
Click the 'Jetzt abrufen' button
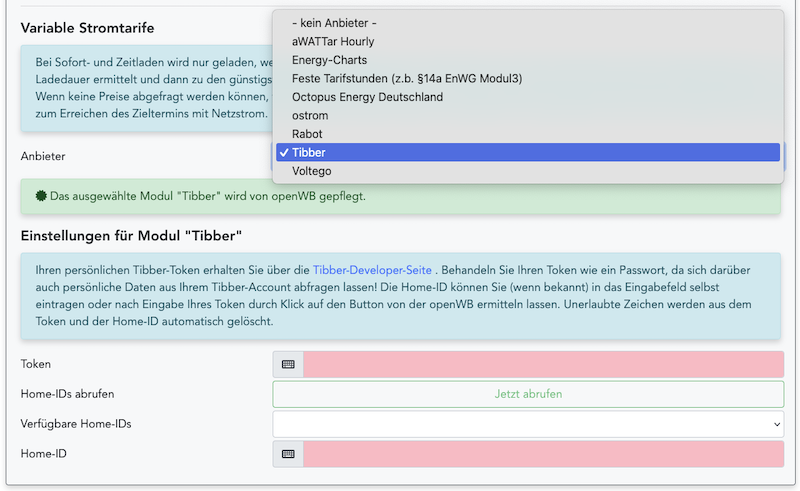click(527, 394)
